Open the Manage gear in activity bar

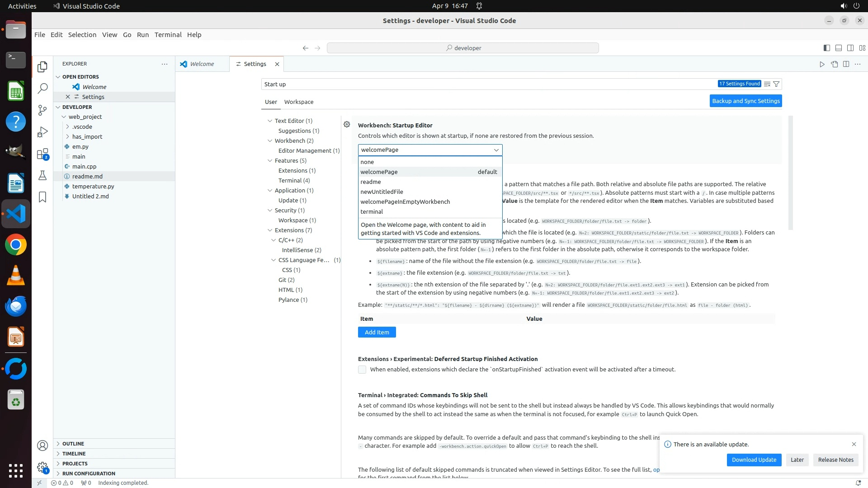42,467
